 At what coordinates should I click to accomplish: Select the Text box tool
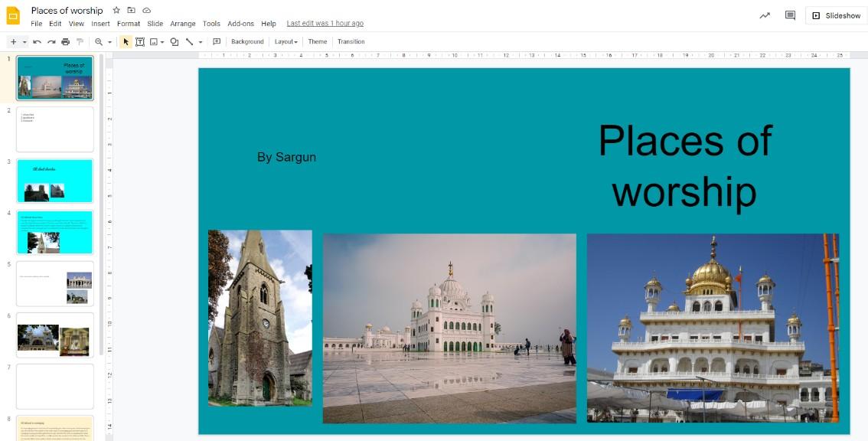[x=140, y=42]
